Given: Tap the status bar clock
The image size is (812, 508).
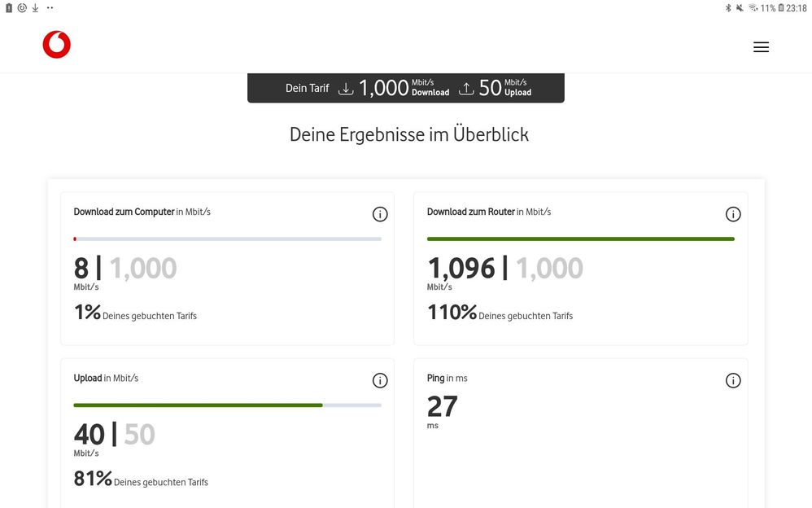Looking at the screenshot, I should [x=797, y=8].
